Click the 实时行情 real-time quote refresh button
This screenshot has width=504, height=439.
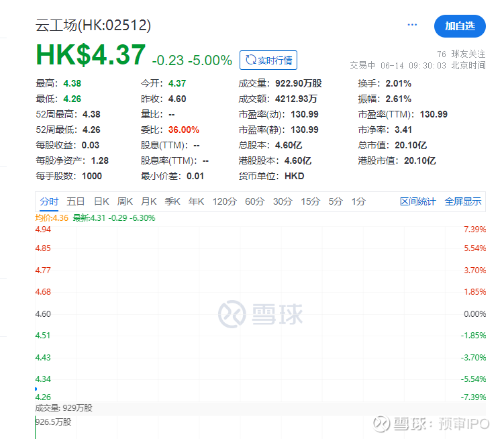click(x=268, y=60)
